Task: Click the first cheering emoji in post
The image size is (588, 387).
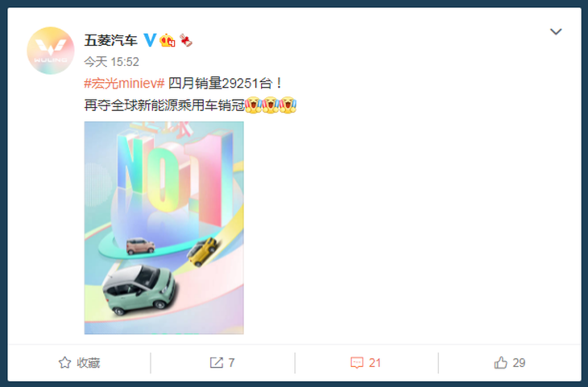Action: [x=254, y=105]
